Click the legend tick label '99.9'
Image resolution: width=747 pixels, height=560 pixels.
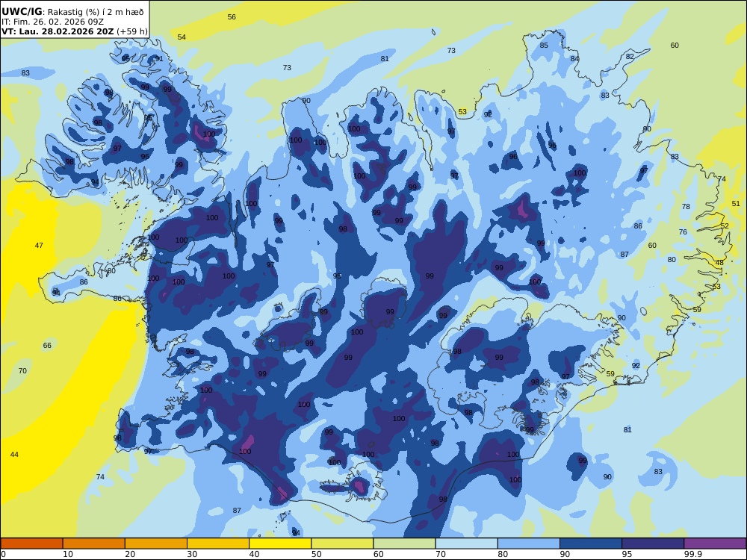(693, 554)
